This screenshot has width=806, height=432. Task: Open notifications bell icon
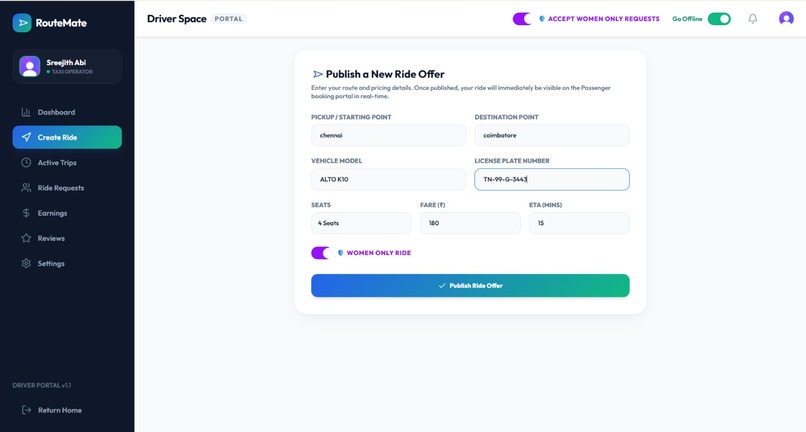pyautogui.click(x=753, y=19)
